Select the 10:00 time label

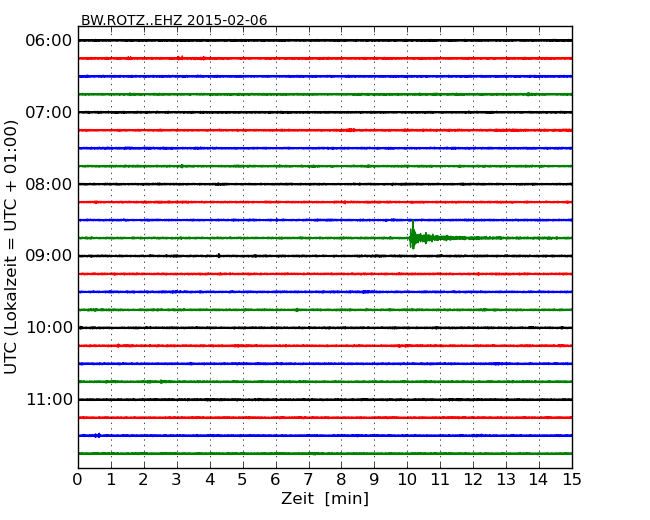[x=49, y=328]
